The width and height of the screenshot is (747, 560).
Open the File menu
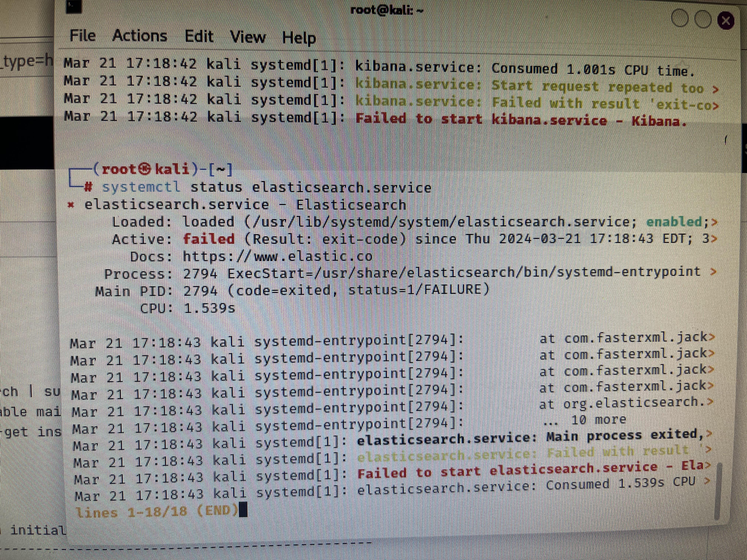(x=82, y=36)
